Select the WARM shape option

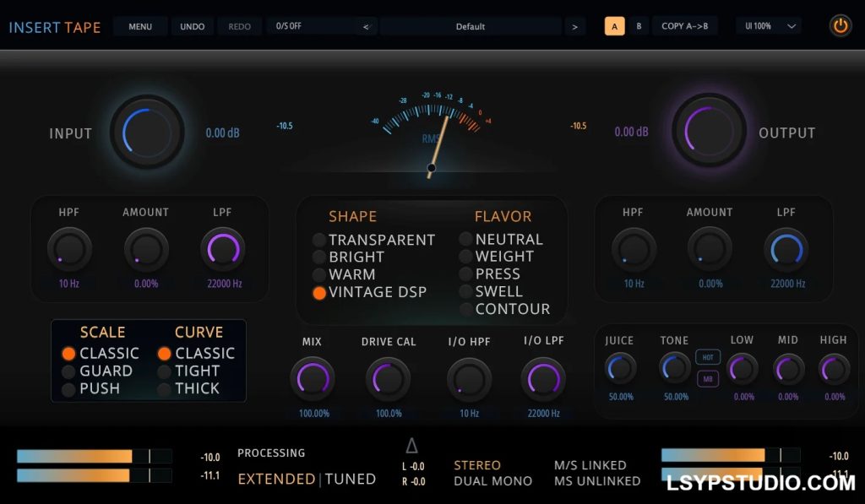345,274
